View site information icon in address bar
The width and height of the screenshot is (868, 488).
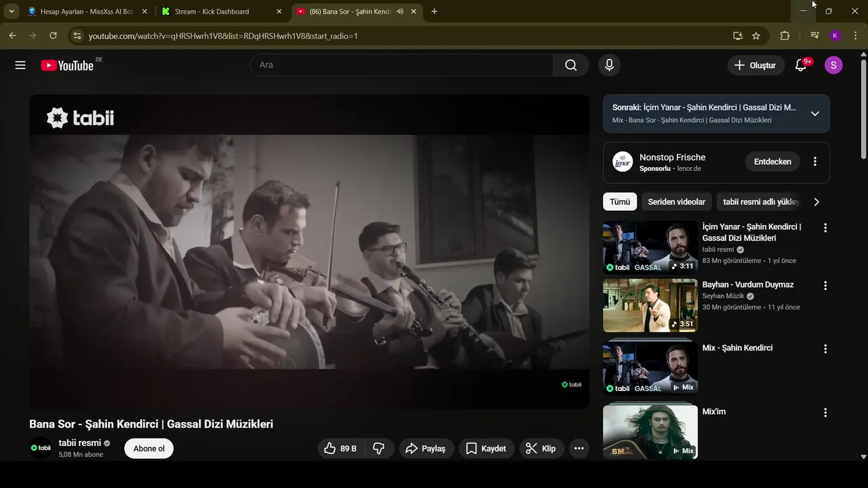(77, 36)
